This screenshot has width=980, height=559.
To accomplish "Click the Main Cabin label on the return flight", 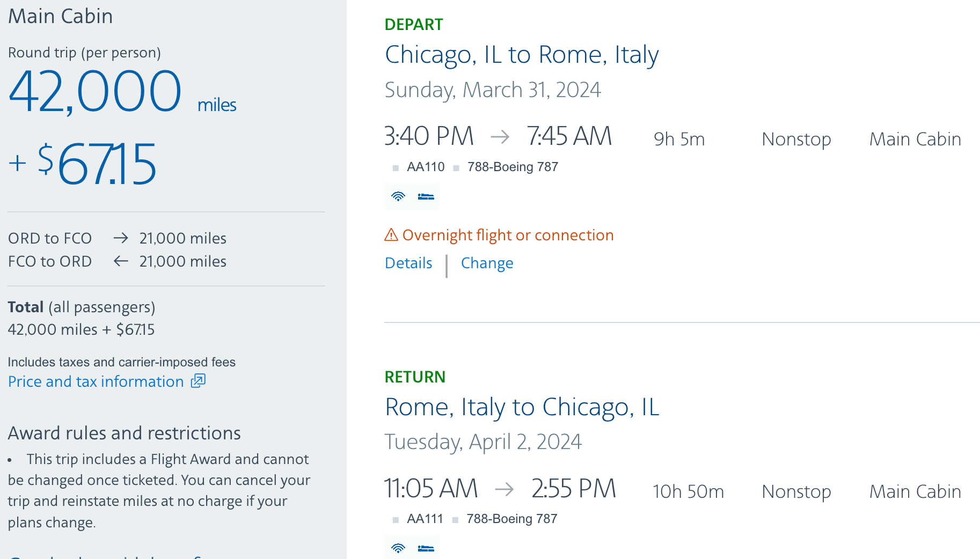I will click(x=915, y=491).
